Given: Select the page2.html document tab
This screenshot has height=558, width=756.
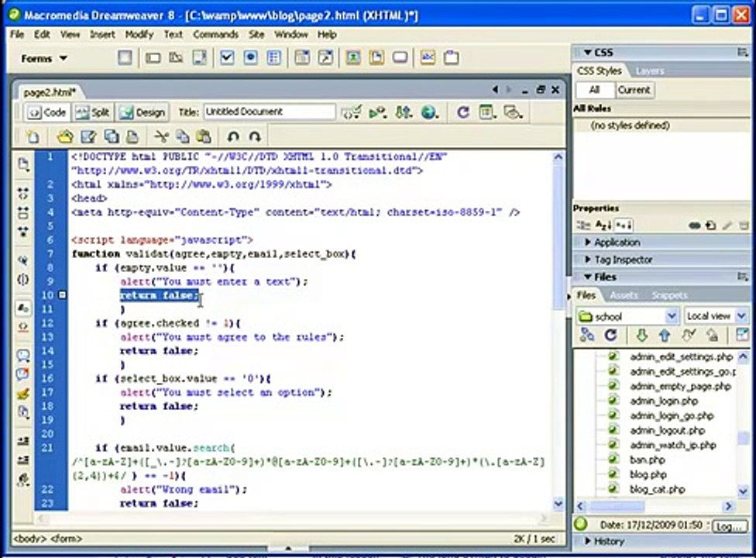Looking at the screenshot, I should pos(50,92).
